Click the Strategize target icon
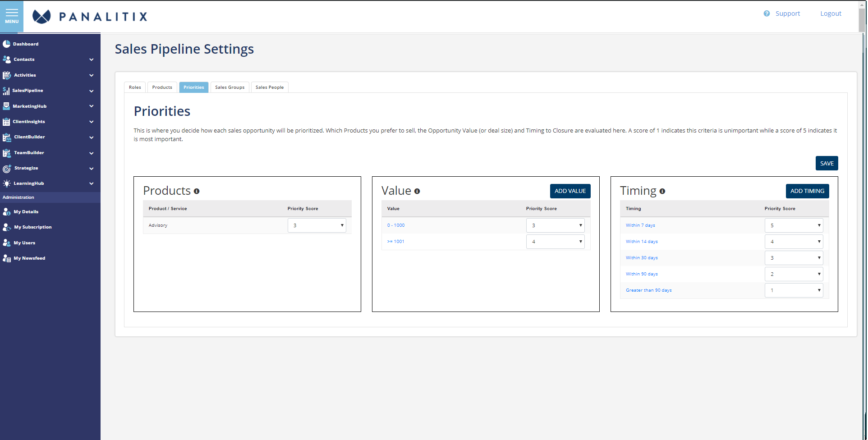This screenshot has height=440, width=868. (x=6, y=168)
